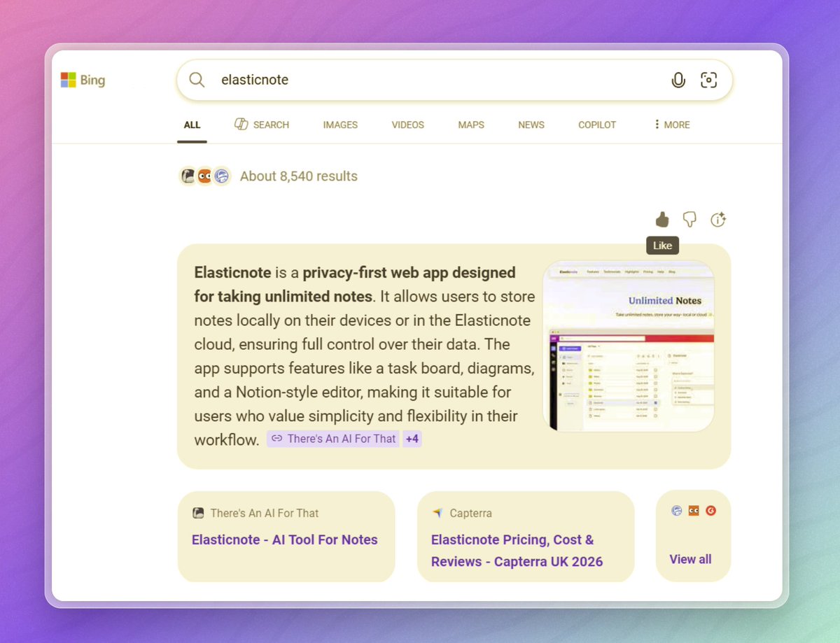Open visual search camera icon
This screenshot has height=643, width=840.
[x=709, y=80]
